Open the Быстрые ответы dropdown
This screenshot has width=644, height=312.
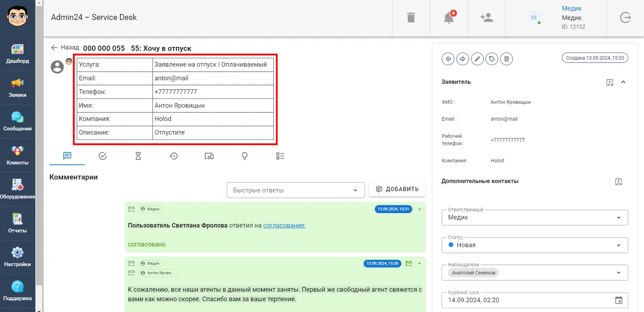click(x=296, y=190)
